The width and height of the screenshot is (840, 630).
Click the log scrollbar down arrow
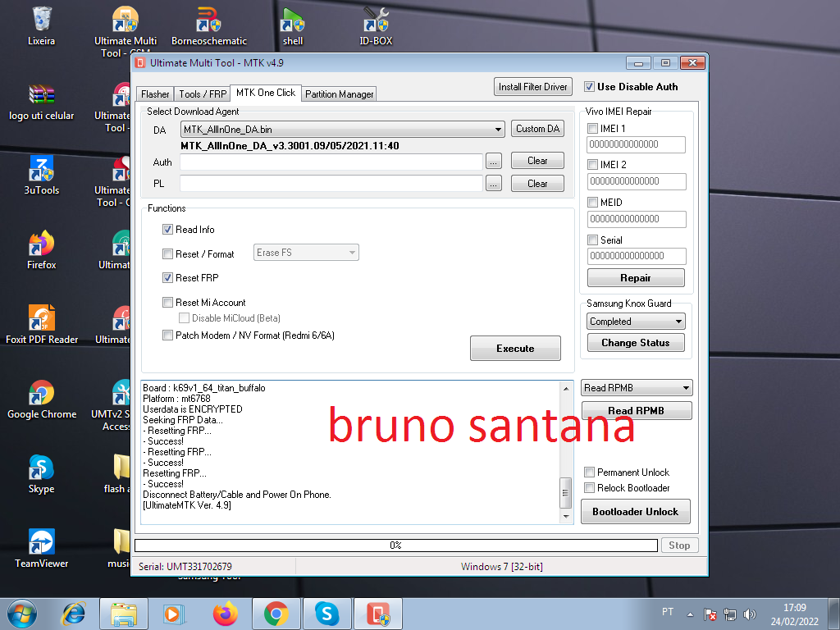(x=566, y=517)
